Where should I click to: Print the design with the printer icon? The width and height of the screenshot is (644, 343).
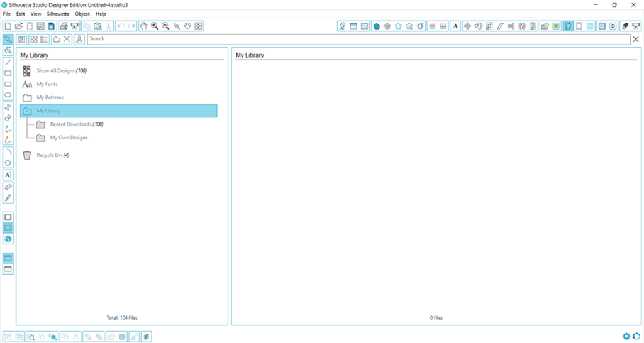(64, 26)
